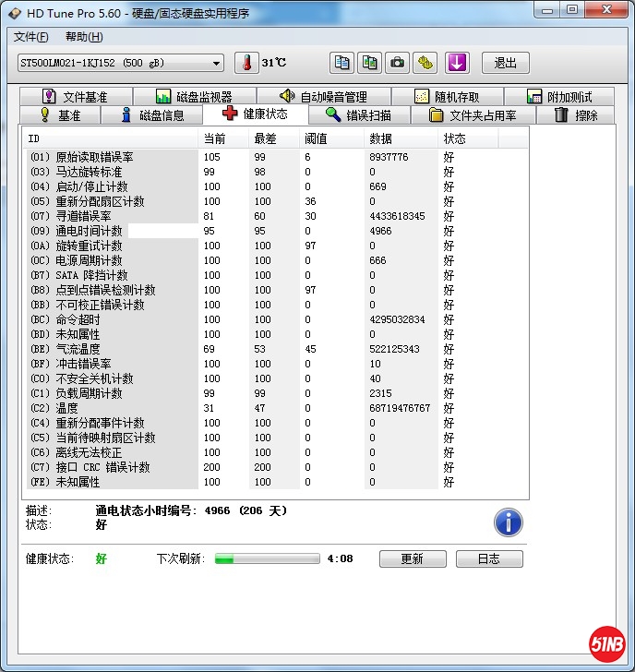Click the camera save screenshot icon
Image resolution: width=635 pixels, height=672 pixels.
(397, 63)
